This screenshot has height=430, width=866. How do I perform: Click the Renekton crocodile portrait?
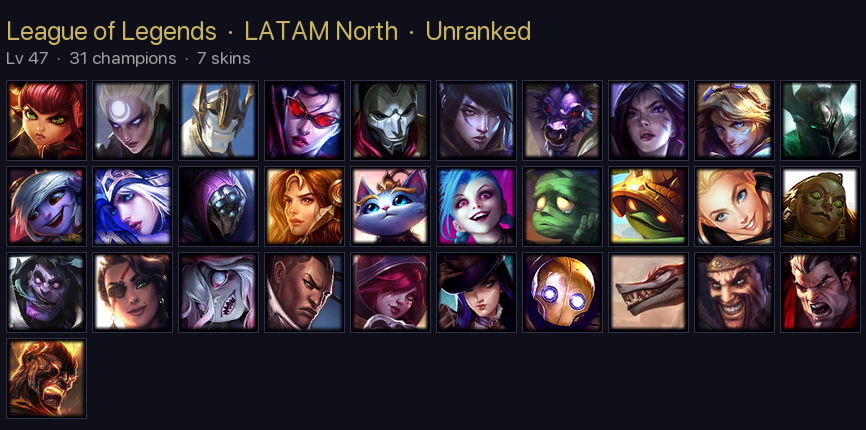648,293
